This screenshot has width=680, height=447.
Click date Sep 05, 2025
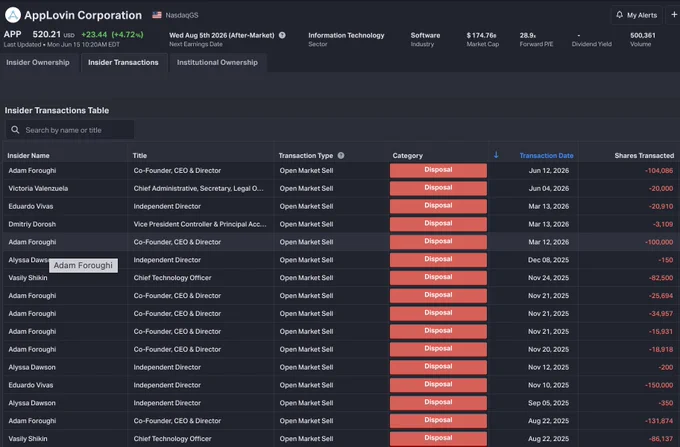click(x=549, y=403)
